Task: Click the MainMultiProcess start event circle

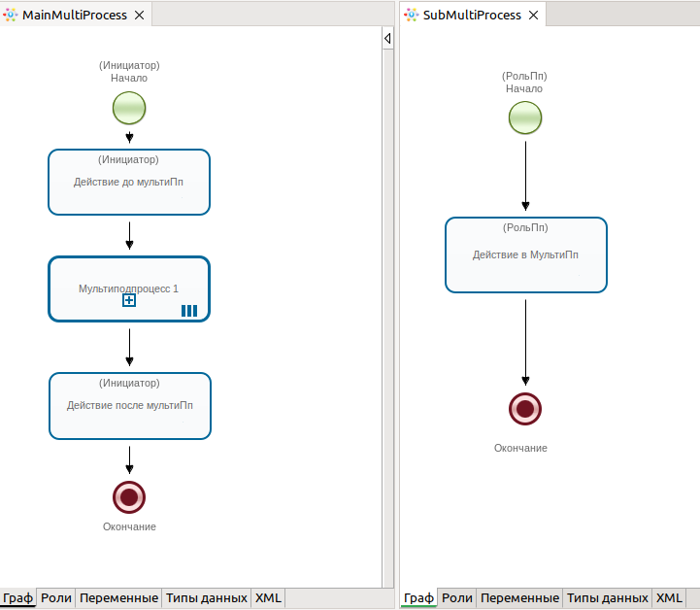Action: [x=129, y=108]
